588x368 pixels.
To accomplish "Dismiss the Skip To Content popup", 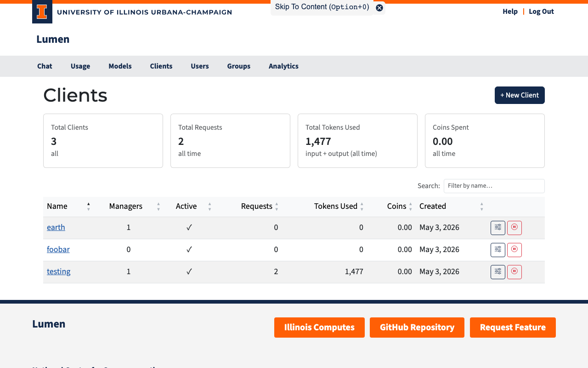I will pos(379,8).
